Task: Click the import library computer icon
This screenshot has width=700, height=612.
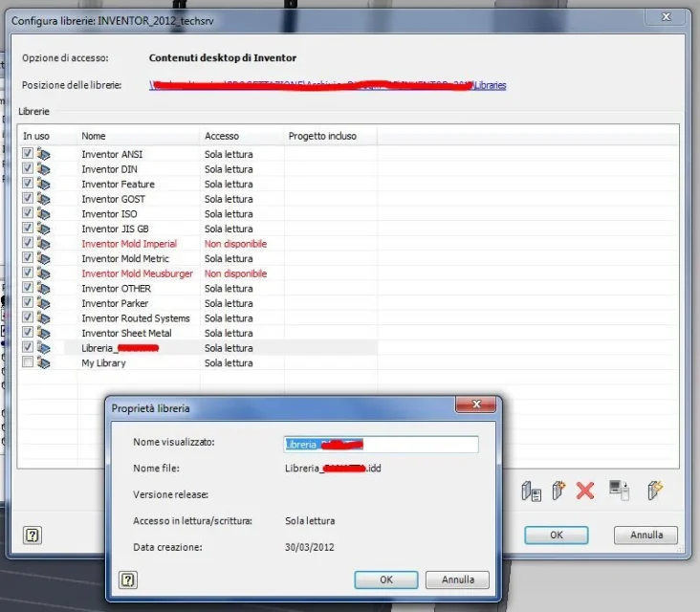Action: 620,491
